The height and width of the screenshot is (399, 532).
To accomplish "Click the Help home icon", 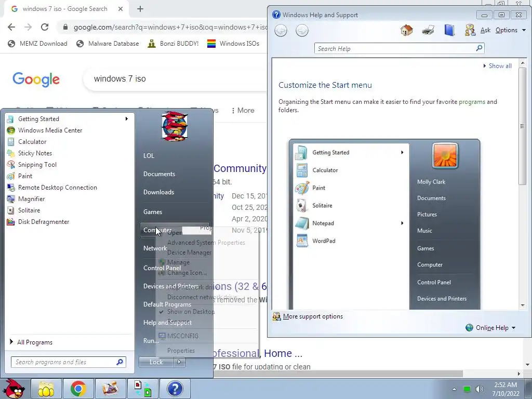I will (406, 30).
